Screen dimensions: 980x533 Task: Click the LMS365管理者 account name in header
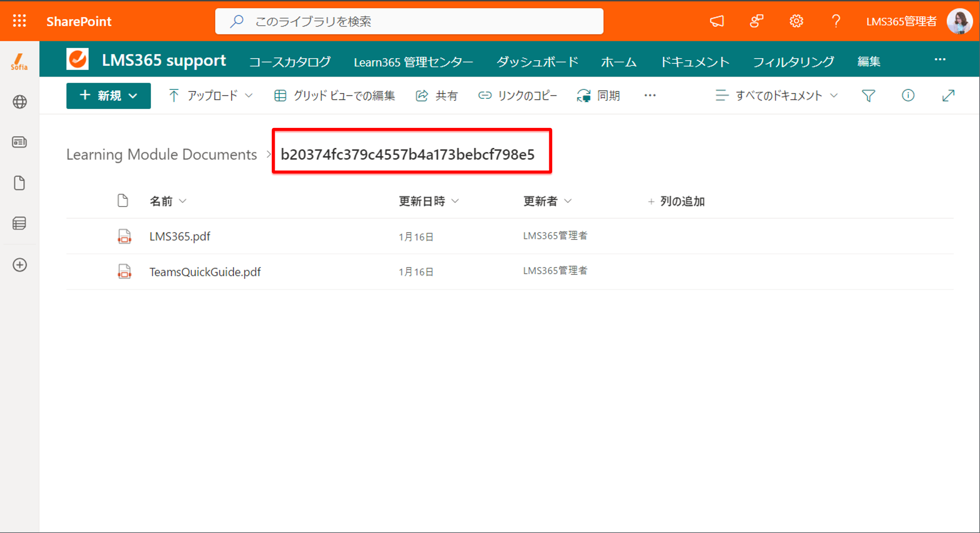901,21
